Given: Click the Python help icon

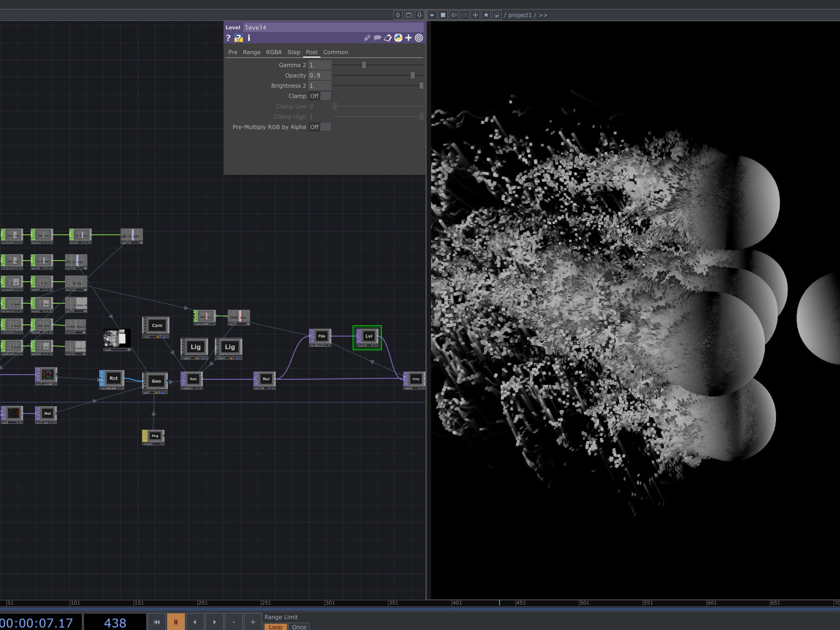Looking at the screenshot, I should click(238, 38).
